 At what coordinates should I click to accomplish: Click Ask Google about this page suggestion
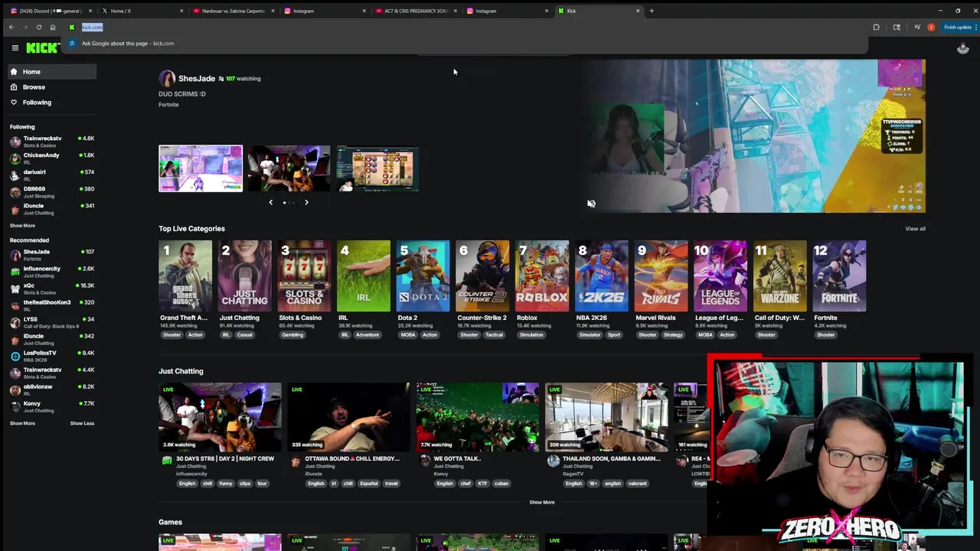[x=128, y=44]
